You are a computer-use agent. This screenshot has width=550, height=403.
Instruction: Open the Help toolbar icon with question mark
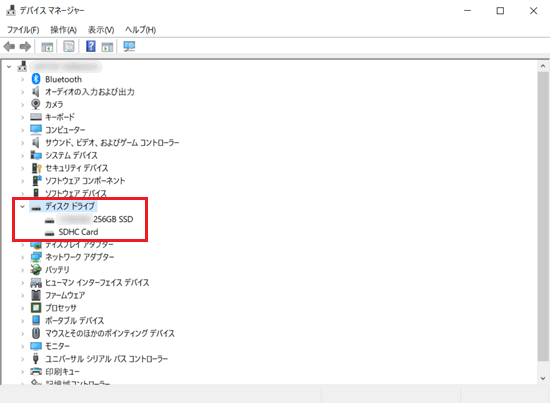pyautogui.click(x=90, y=46)
